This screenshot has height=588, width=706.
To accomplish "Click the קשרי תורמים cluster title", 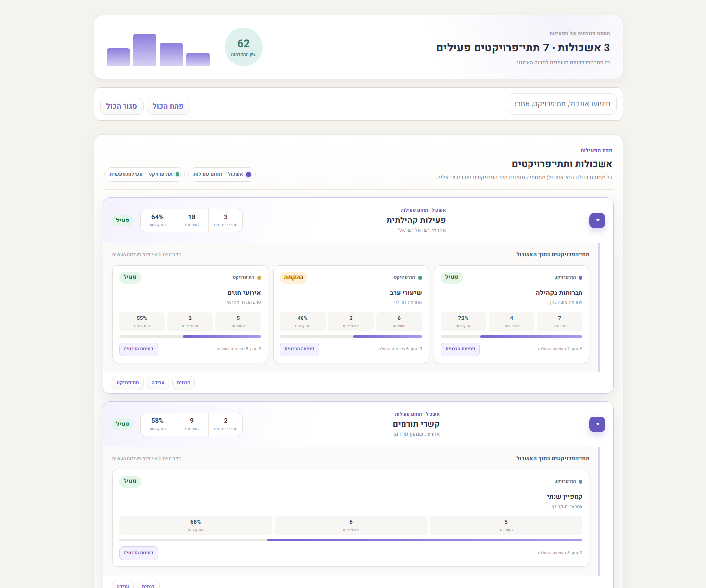I will [416, 424].
